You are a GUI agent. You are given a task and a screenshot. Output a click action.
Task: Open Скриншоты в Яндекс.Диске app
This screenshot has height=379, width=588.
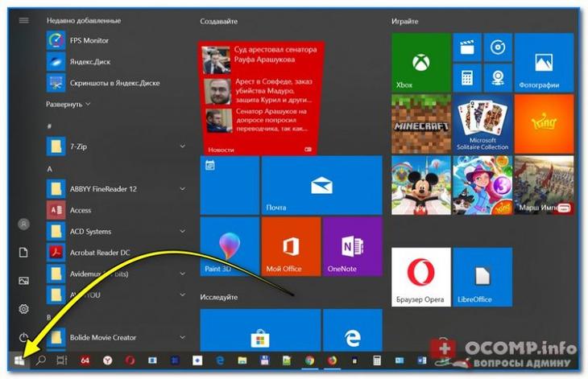coord(116,83)
